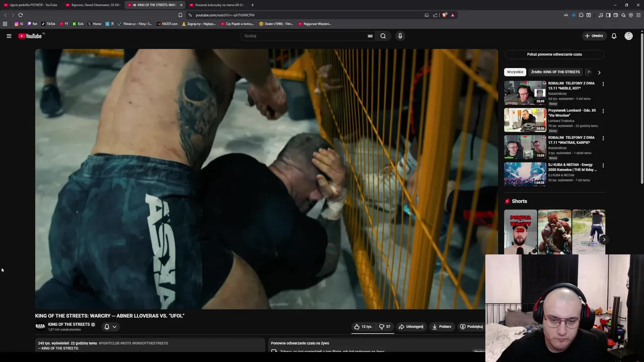The image size is (644, 362).
Task: Open the apps grid icon in bookmarks bar
Action: (x=5, y=24)
